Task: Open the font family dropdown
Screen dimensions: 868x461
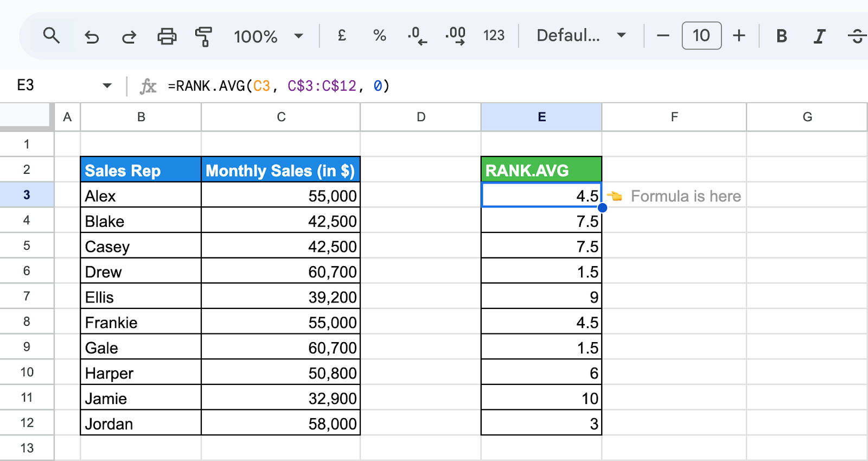Action: [x=581, y=36]
